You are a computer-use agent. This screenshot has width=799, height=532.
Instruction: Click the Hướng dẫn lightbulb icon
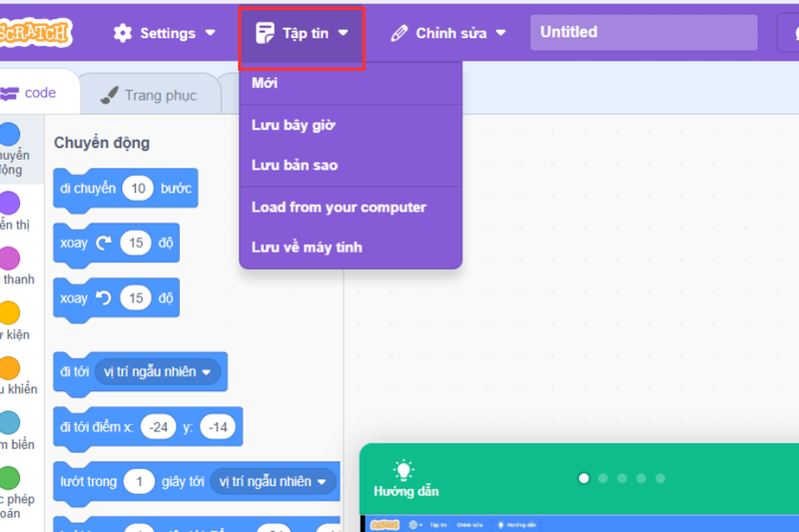point(403,470)
